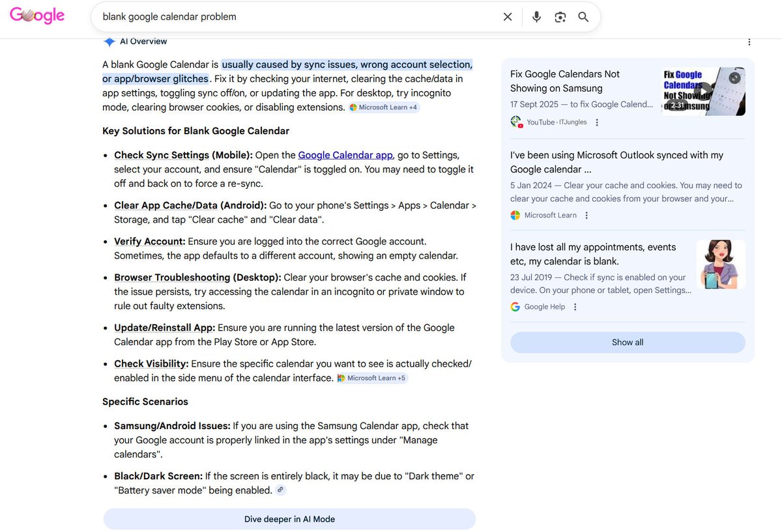The width and height of the screenshot is (782, 532).
Task: Start voice search with microphone icon
Action: click(536, 17)
